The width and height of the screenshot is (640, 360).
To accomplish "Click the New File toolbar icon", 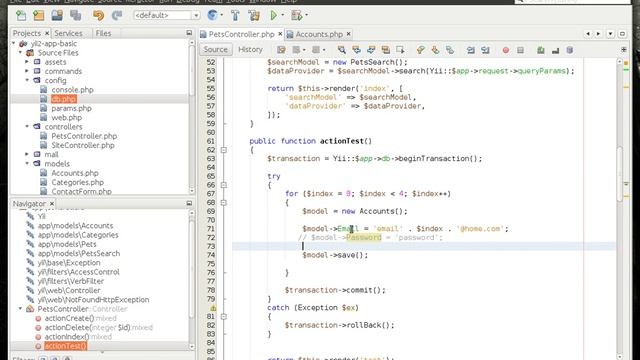I will pyautogui.click(x=21, y=16).
